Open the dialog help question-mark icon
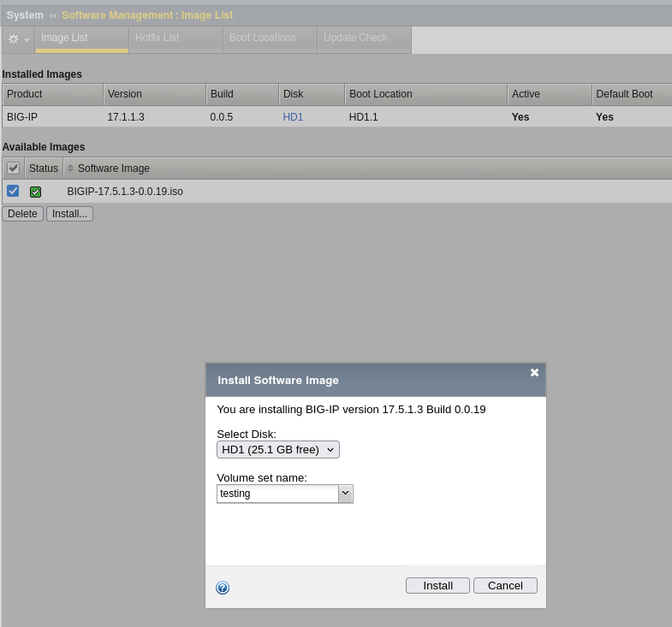 click(223, 588)
